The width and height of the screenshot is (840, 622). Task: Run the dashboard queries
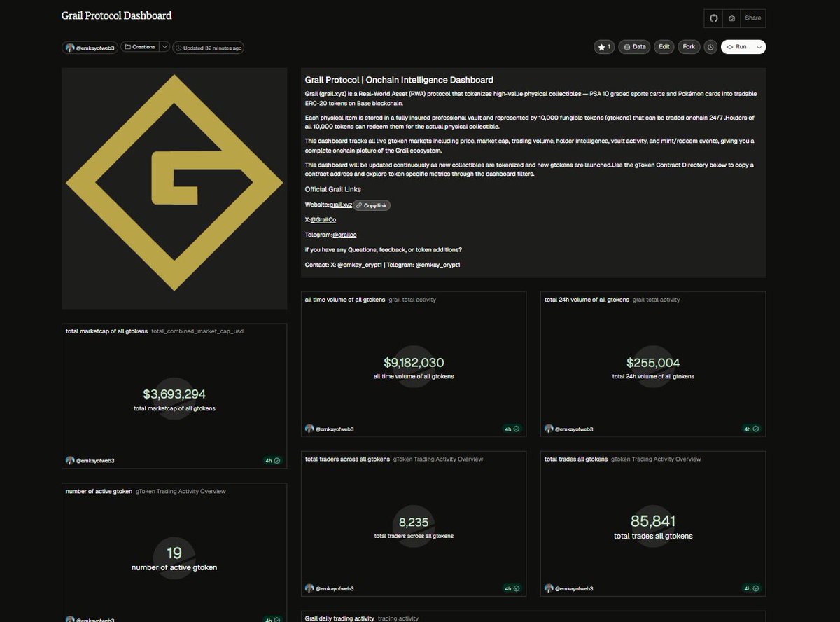[x=737, y=47]
